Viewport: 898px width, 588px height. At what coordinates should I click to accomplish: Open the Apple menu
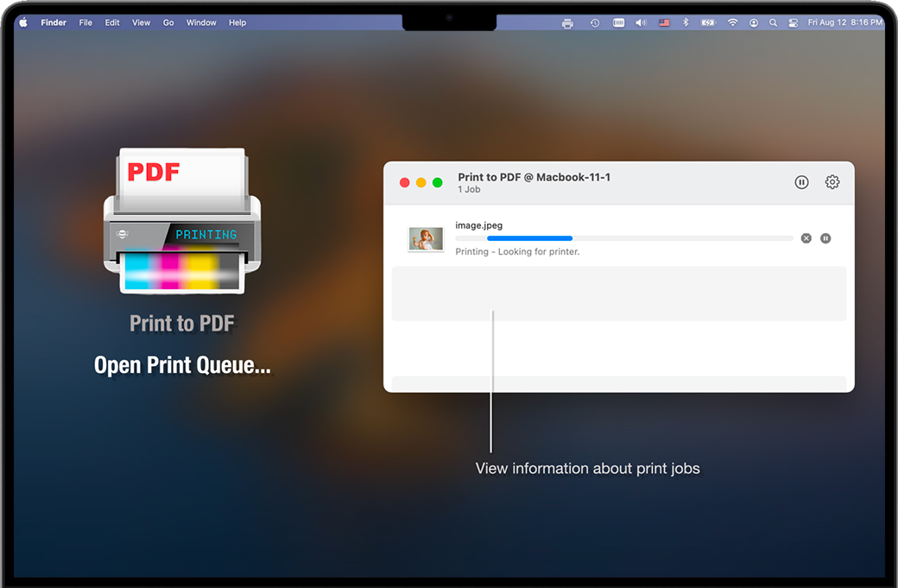(x=23, y=23)
